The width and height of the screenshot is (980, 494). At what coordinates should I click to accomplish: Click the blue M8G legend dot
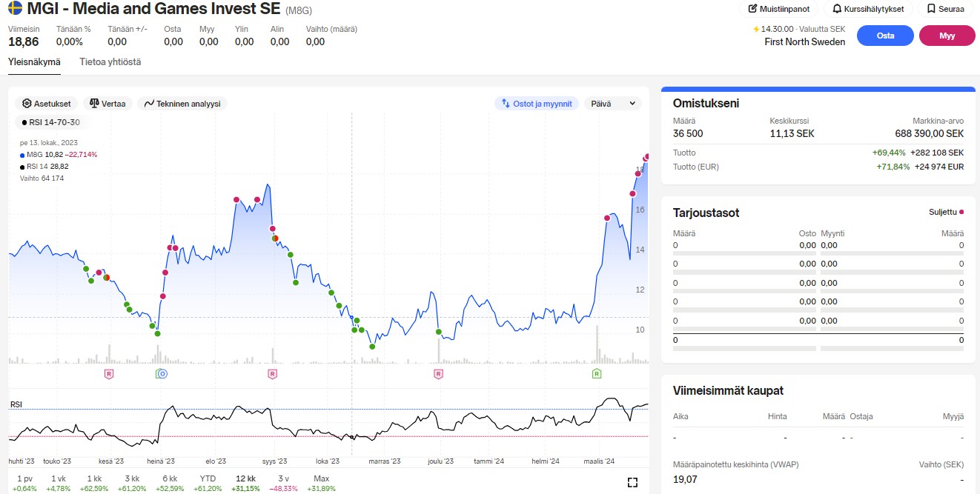click(x=22, y=155)
